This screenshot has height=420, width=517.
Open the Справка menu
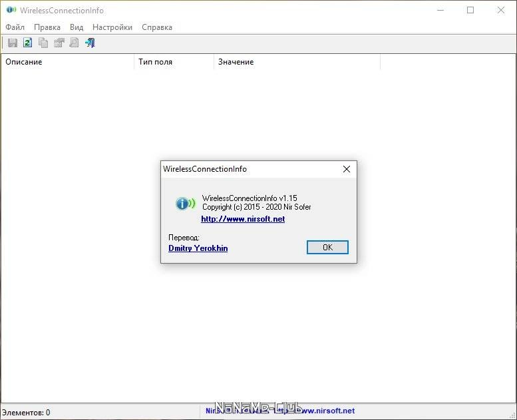157,27
